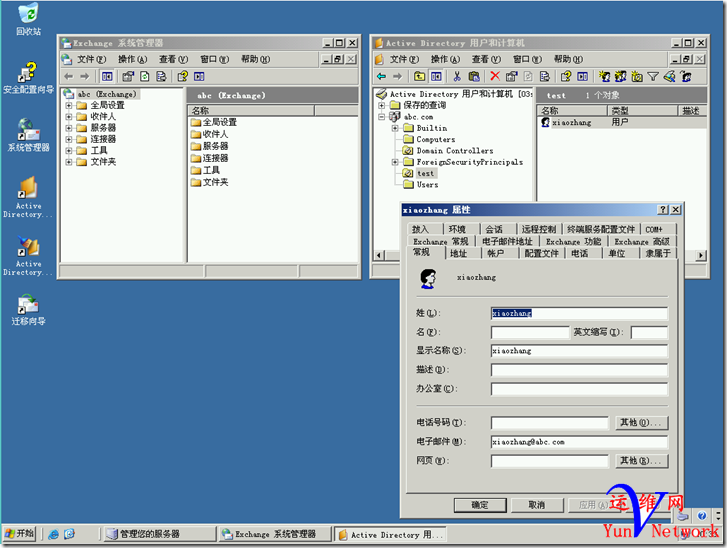
Task: Toggle console tree icon in Exchange toolbar
Action: (x=107, y=76)
